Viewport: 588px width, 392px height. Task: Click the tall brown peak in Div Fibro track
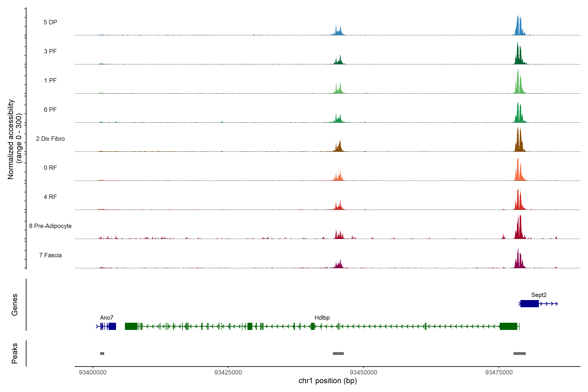pyautogui.click(x=518, y=141)
